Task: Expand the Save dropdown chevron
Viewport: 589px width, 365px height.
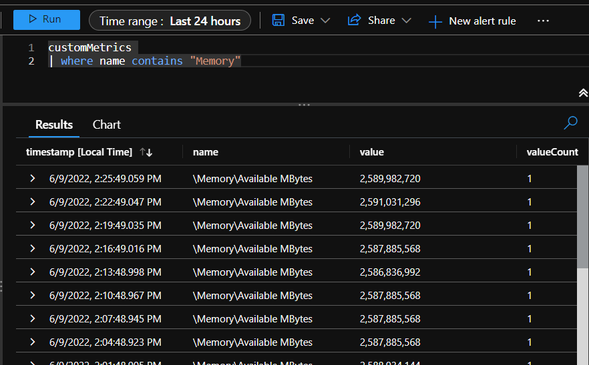Action: [x=325, y=20]
